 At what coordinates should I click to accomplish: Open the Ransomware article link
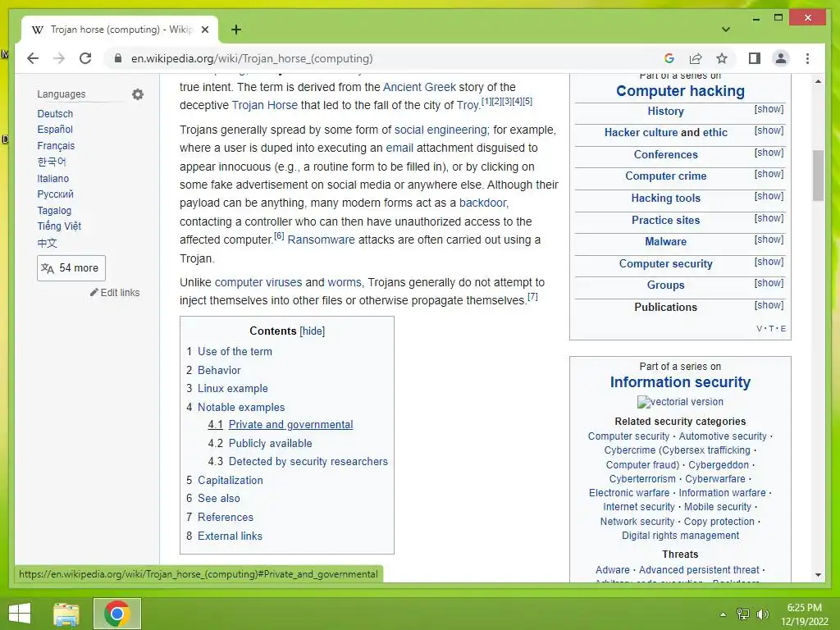321,240
